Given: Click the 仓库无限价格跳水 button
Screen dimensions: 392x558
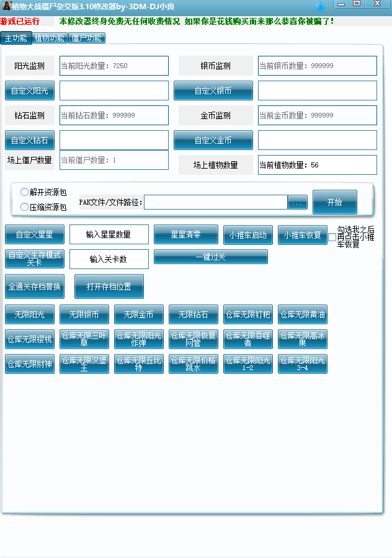Looking at the screenshot, I should [x=194, y=364].
